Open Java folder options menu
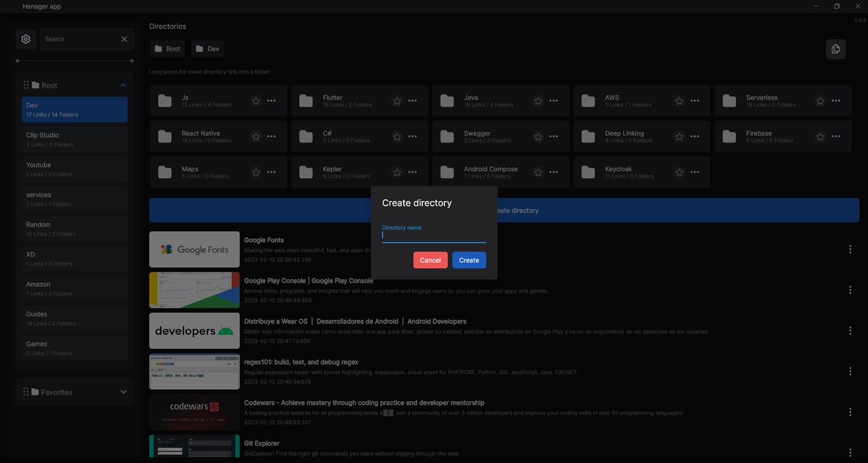The height and width of the screenshot is (463, 868). (553, 101)
